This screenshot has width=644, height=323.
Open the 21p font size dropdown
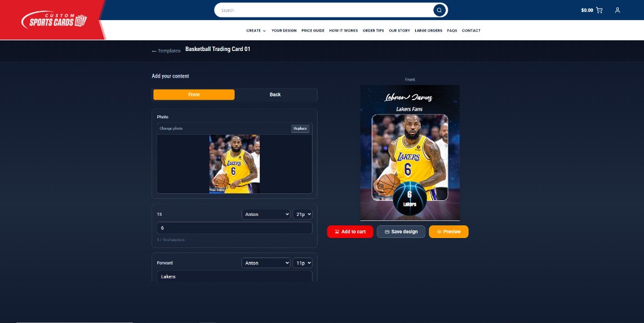303,215
